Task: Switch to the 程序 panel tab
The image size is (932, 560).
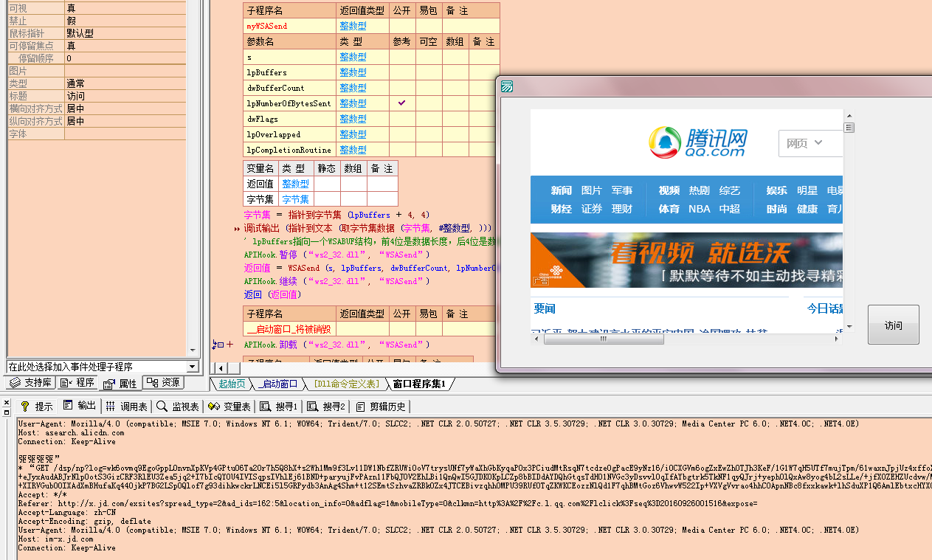Action: click(x=78, y=383)
